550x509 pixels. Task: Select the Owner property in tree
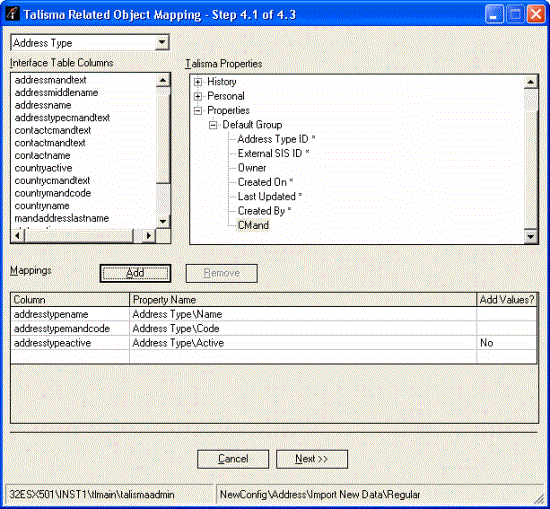coord(252,168)
